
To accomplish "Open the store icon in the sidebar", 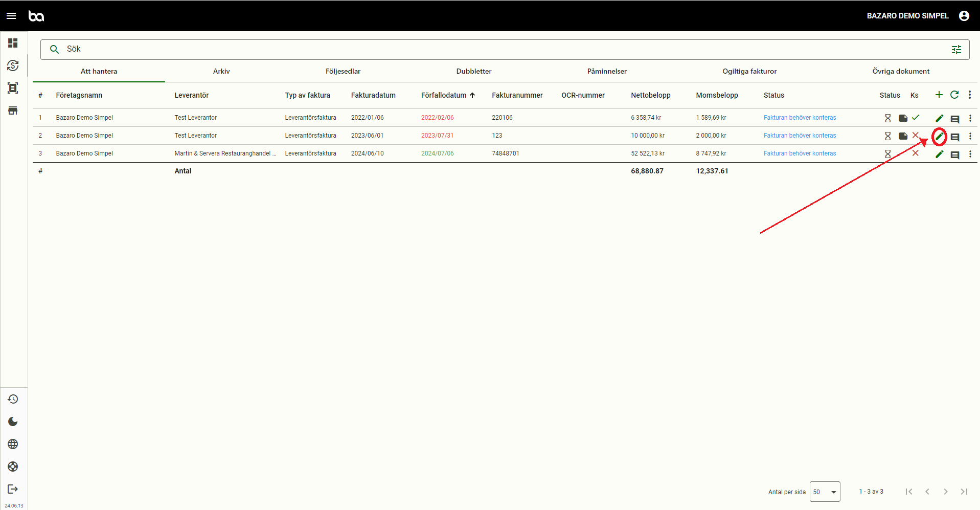I will point(13,110).
